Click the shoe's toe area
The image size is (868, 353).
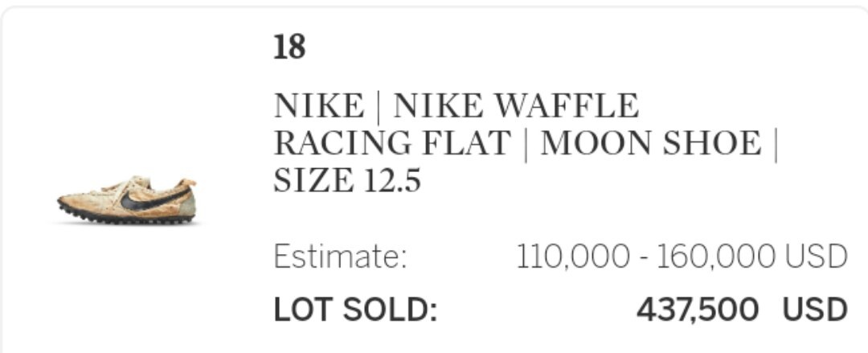(x=75, y=203)
